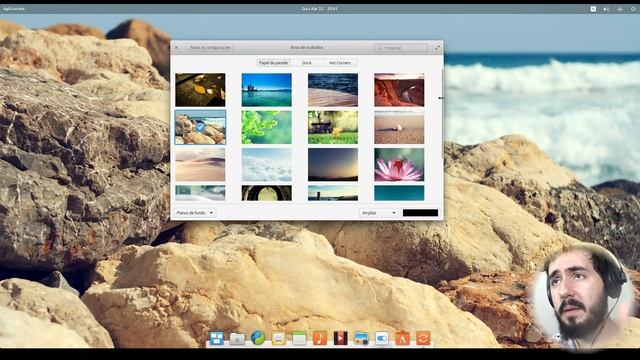
Task: Open the notifications indicator in top panel
Action: pos(593,9)
